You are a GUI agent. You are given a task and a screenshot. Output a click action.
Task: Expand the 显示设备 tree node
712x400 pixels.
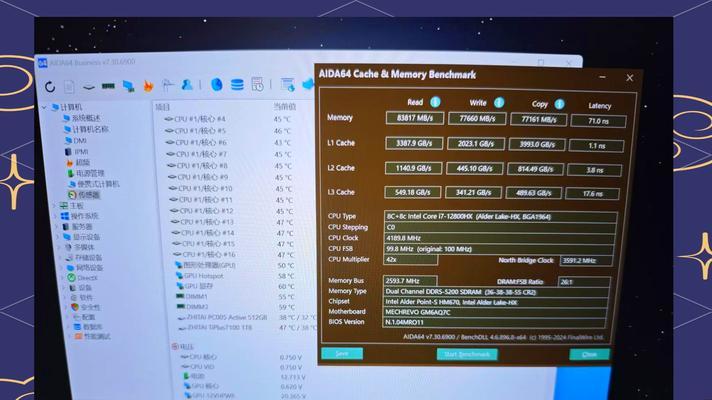point(58,237)
